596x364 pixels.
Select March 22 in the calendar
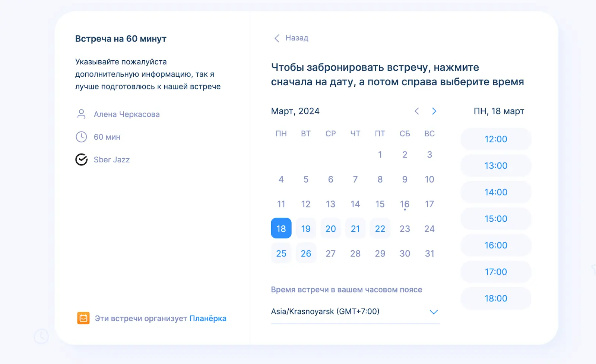(380, 228)
